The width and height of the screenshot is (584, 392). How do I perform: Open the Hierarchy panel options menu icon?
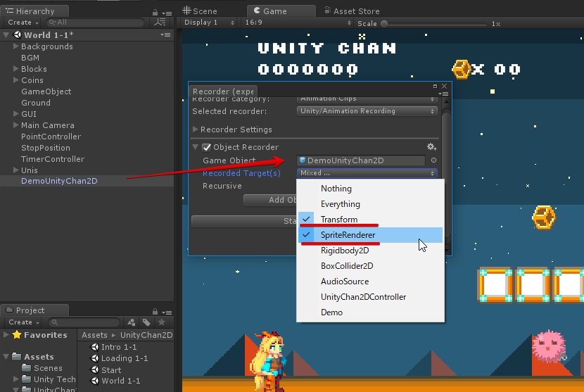click(x=167, y=13)
